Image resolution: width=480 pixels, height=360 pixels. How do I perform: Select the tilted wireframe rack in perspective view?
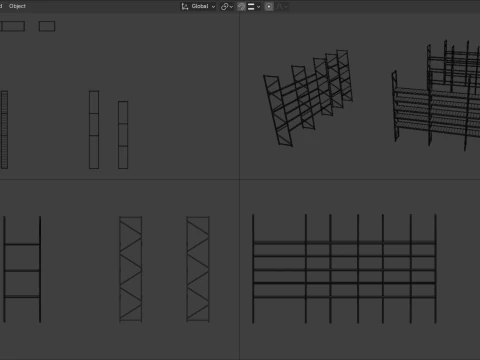coord(308,98)
